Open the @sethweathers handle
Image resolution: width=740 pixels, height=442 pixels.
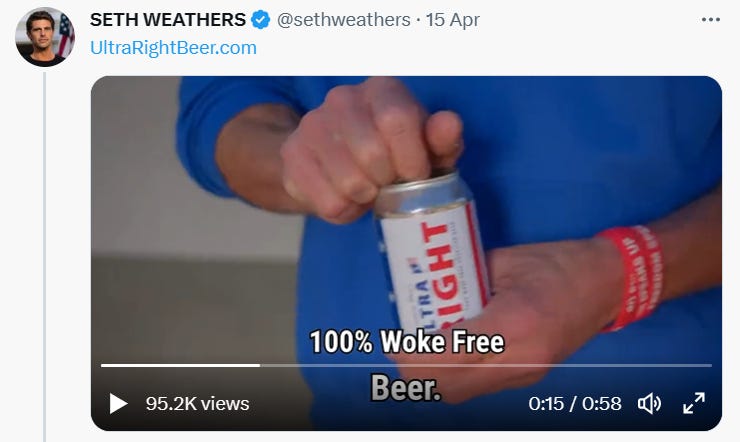pos(343,20)
